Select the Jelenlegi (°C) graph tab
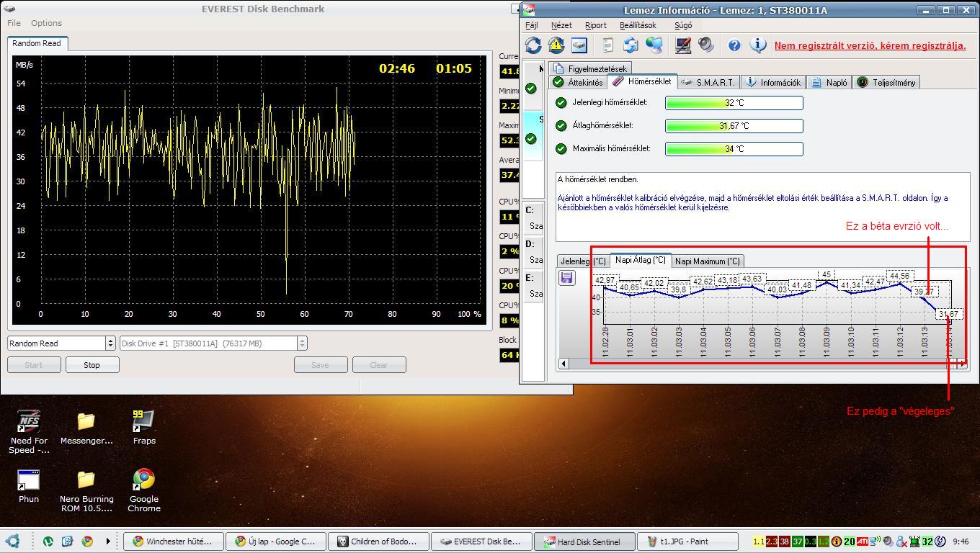 click(x=583, y=261)
